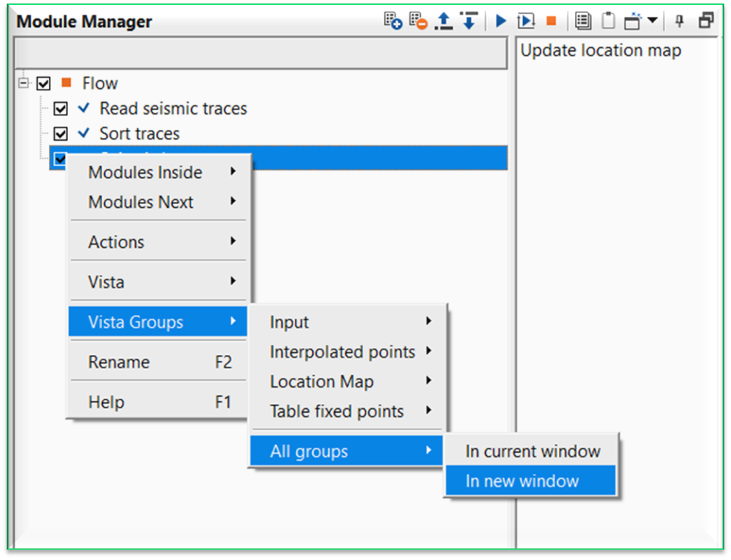Select In current window option
Image resolution: width=731 pixels, height=560 pixels.
(x=533, y=451)
